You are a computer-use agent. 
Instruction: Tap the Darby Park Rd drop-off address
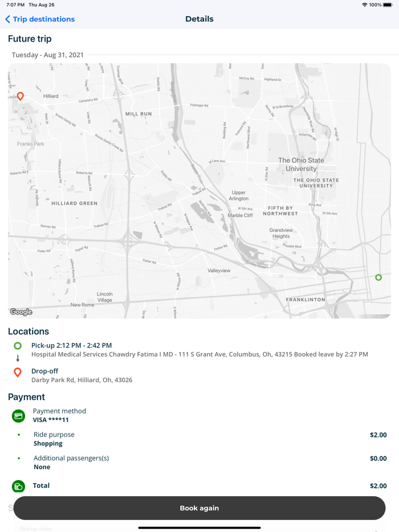pyautogui.click(x=82, y=380)
